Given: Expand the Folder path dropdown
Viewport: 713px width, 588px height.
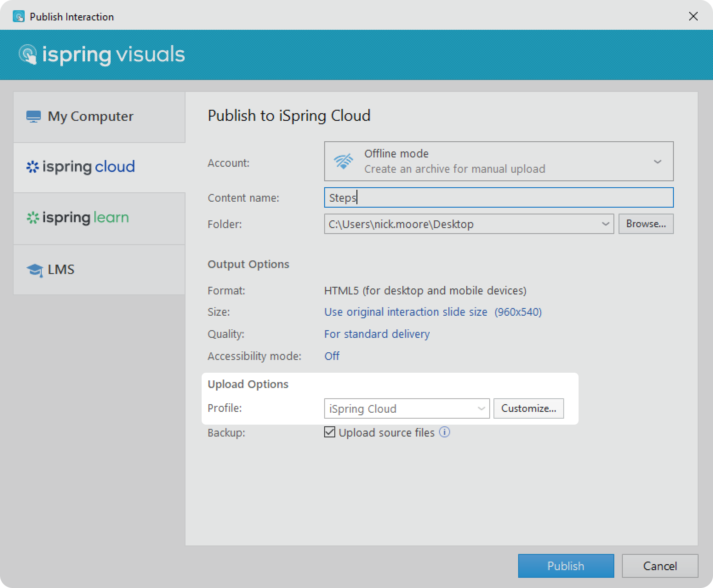Looking at the screenshot, I should (x=605, y=224).
